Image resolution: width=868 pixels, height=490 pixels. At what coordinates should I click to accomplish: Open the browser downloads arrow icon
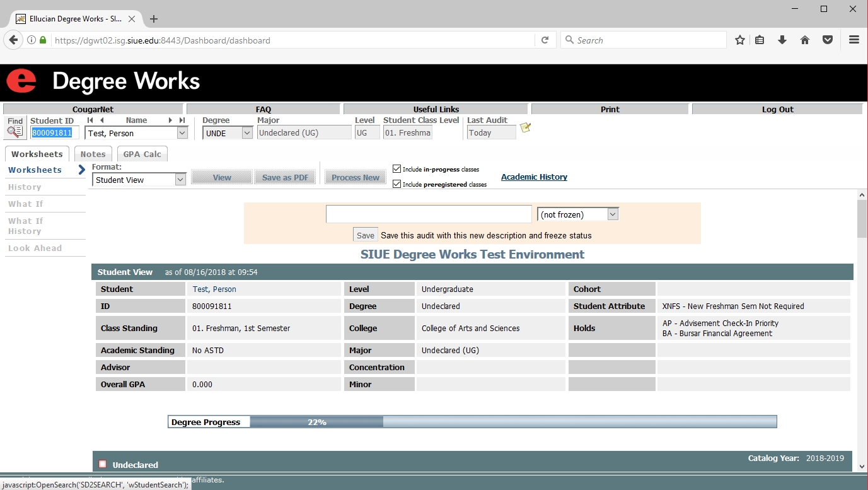tap(782, 40)
